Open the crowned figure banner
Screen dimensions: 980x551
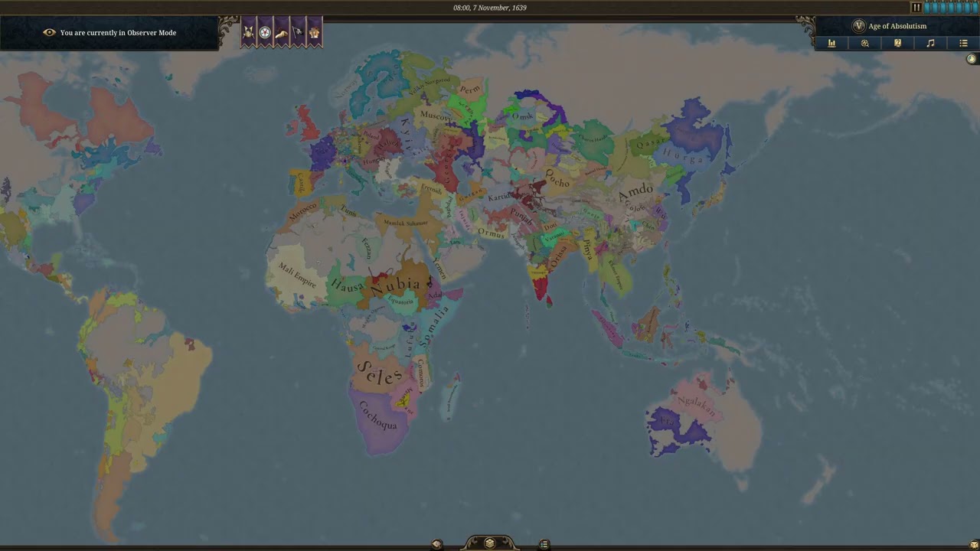coord(314,33)
